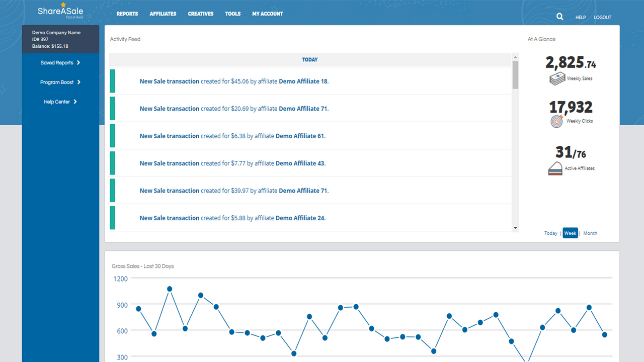Screen dimensions: 644x362
Task: Click the ShareASale logo
Action: click(x=60, y=10)
